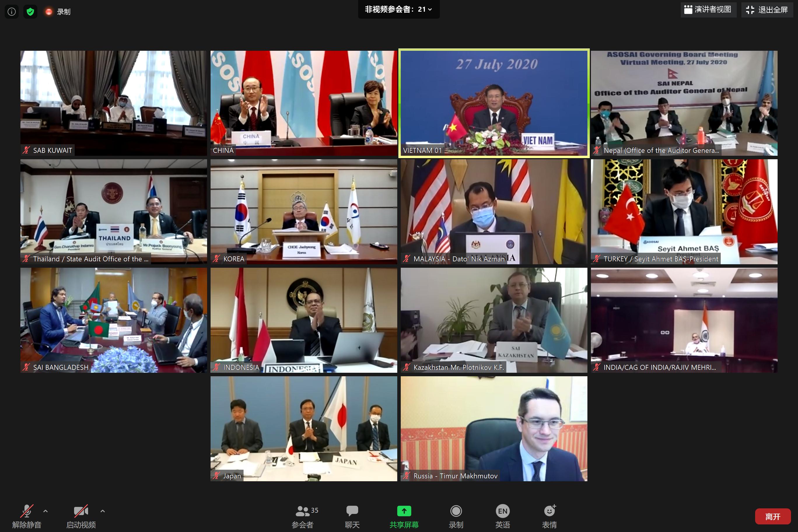The width and height of the screenshot is (798, 532).
Task: Open audio options arrow beside mute
Action: point(45,511)
